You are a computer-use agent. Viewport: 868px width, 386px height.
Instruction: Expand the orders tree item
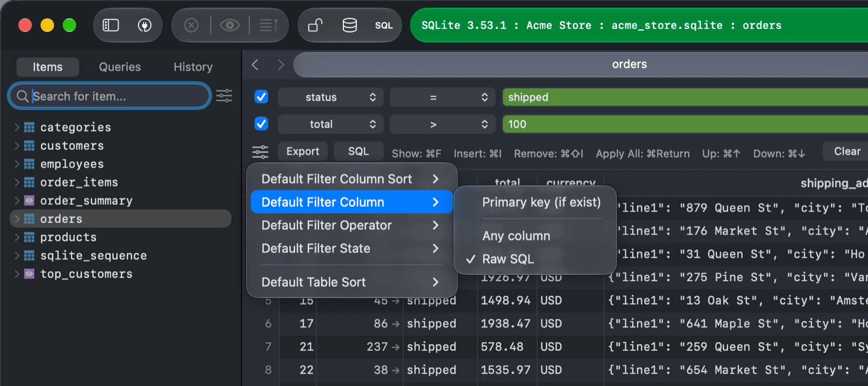[x=17, y=219]
